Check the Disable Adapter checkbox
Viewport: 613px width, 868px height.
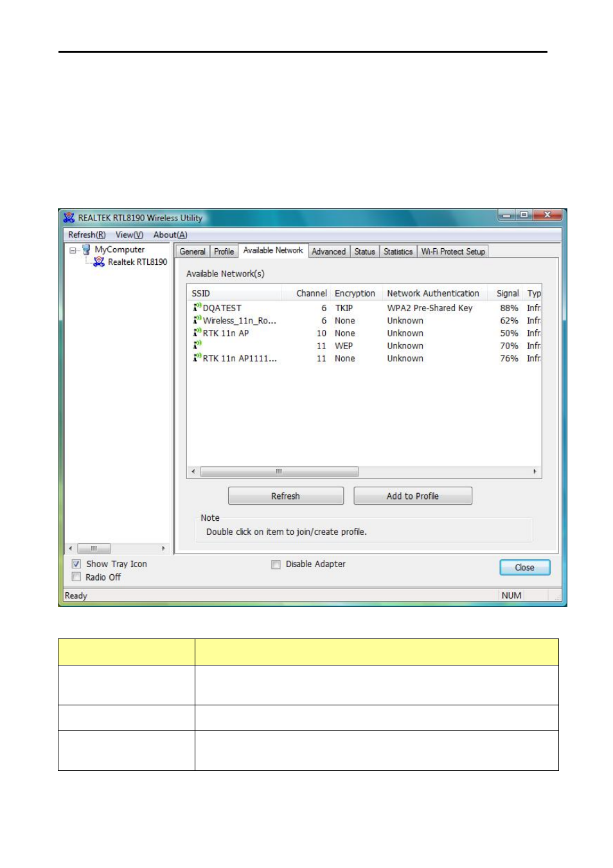pyautogui.click(x=276, y=565)
